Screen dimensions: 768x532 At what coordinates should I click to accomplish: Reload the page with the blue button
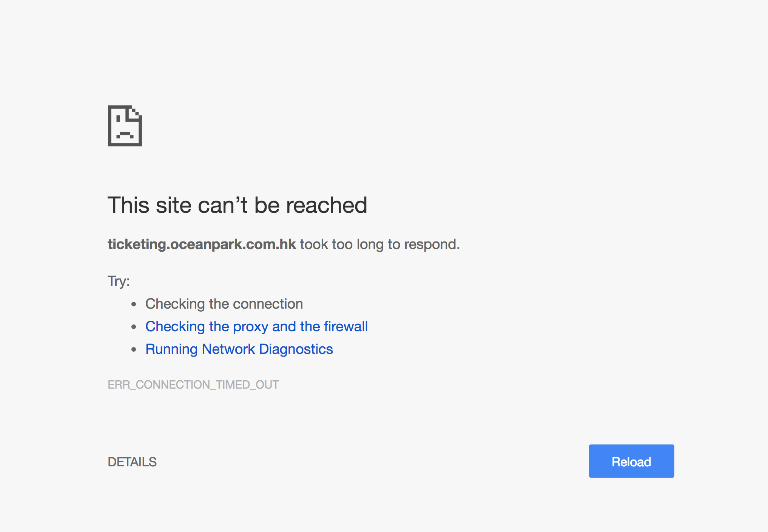pyautogui.click(x=631, y=461)
